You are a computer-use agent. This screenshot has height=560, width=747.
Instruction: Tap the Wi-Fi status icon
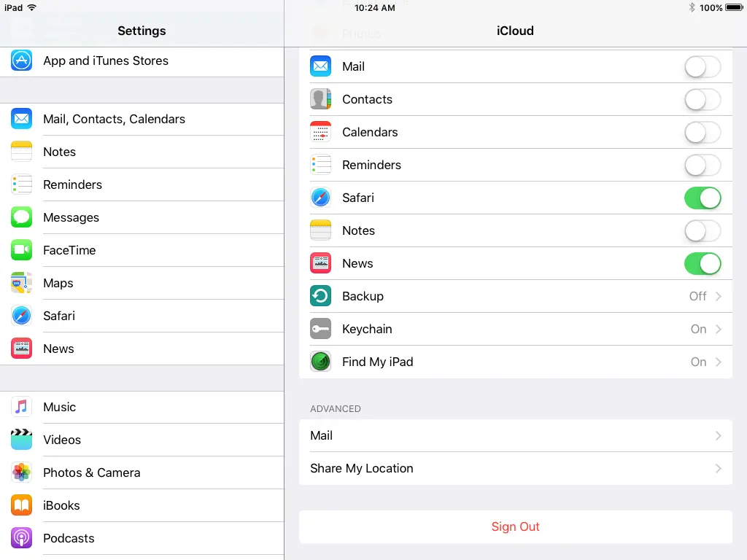point(31,7)
